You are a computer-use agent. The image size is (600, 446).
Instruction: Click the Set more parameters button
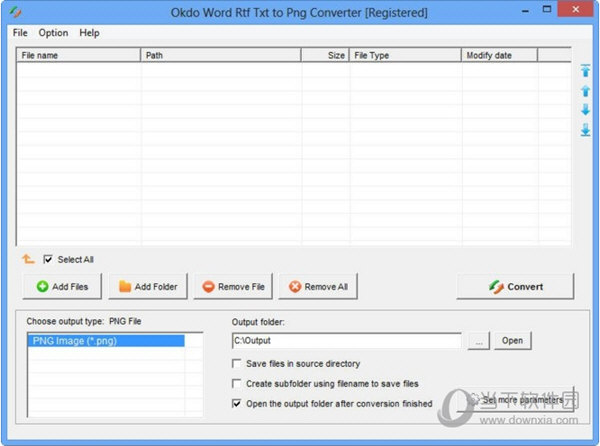coord(516,400)
